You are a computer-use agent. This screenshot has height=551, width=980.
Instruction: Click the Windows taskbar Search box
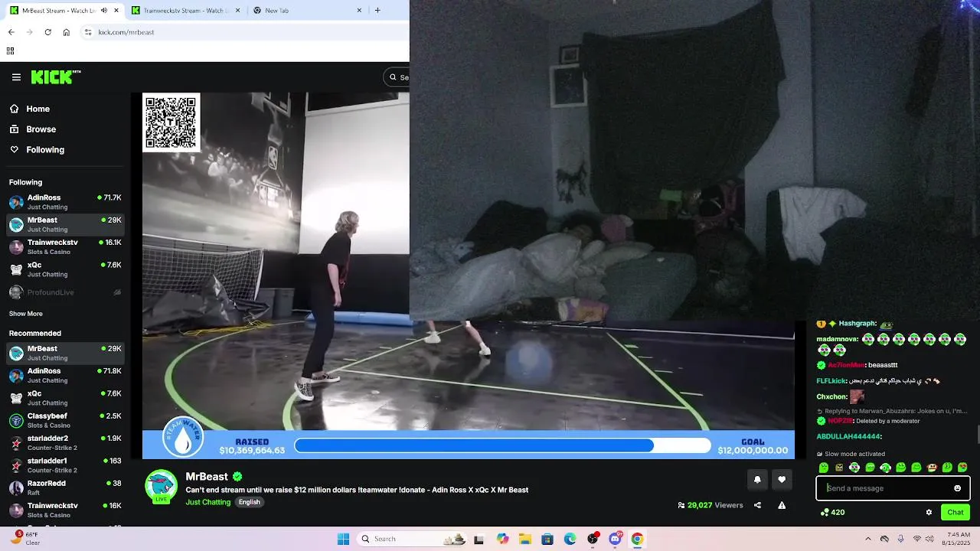tap(412, 539)
